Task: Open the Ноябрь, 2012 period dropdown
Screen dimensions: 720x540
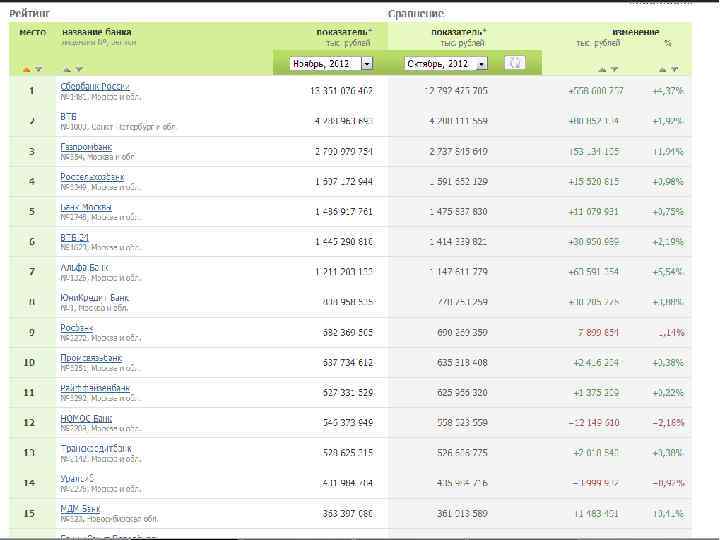Action: (x=331, y=63)
